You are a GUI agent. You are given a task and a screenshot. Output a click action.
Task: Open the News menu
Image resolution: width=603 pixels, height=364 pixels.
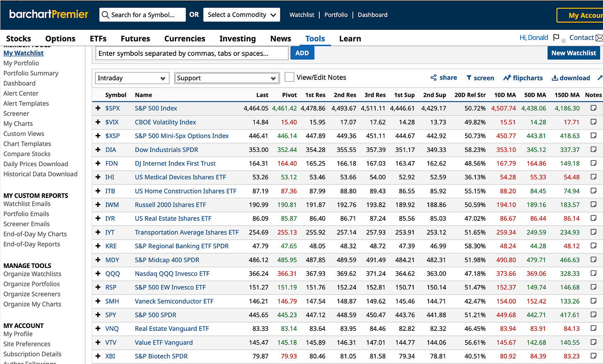click(x=281, y=39)
